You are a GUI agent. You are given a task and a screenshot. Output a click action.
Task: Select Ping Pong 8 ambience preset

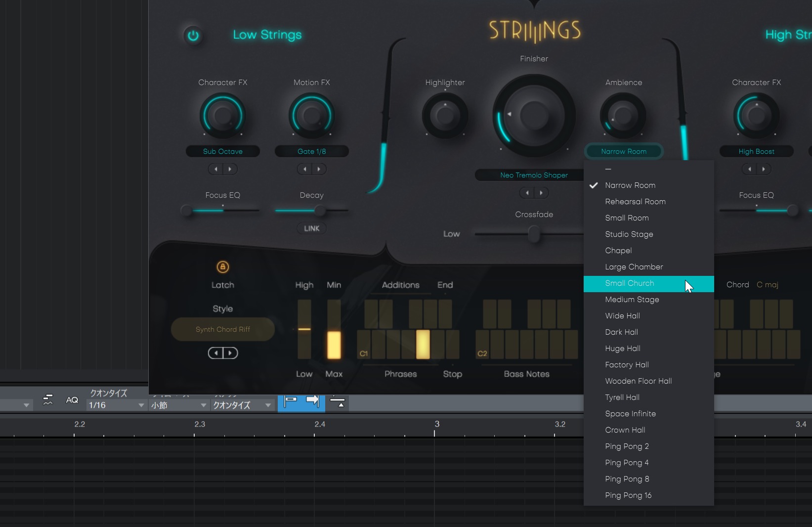pos(649,479)
